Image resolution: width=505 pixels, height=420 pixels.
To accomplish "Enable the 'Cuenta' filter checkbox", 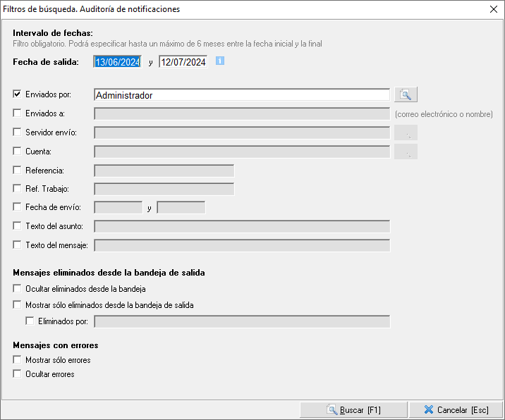I will point(18,152).
